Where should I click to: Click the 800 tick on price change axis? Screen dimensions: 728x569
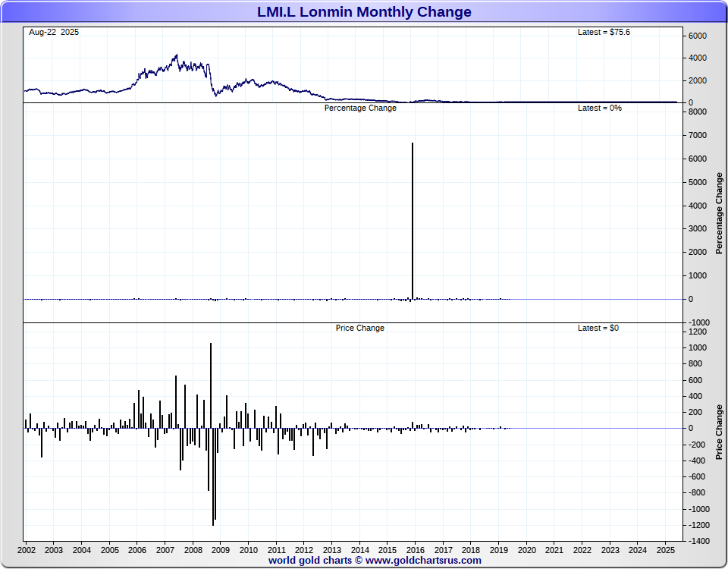coord(695,363)
